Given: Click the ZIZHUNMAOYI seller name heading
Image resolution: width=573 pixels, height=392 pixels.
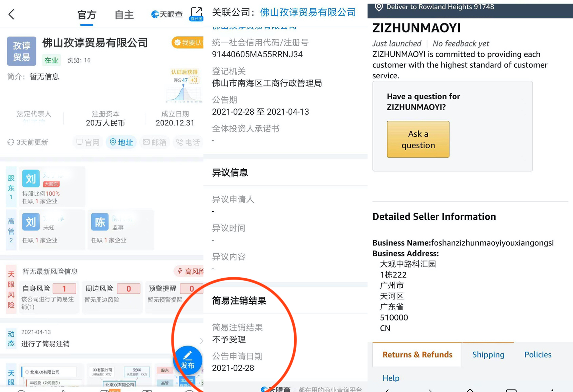Looking at the screenshot, I should click(x=416, y=28).
